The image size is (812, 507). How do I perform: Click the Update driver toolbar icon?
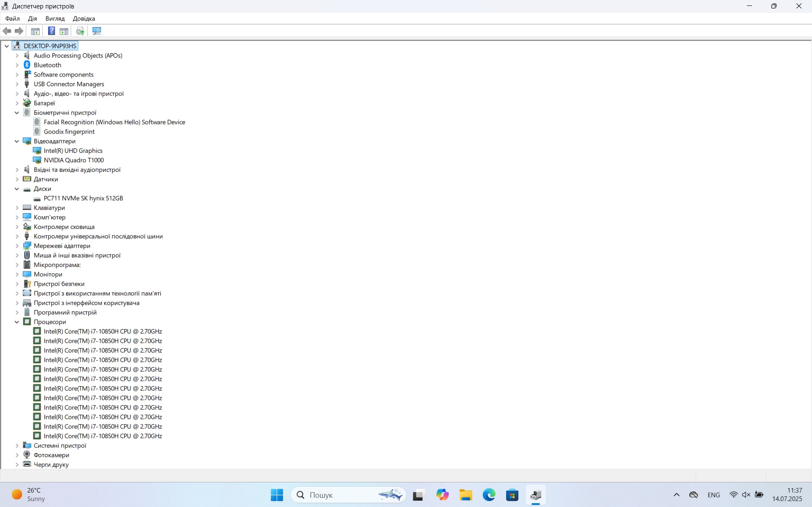tap(80, 31)
